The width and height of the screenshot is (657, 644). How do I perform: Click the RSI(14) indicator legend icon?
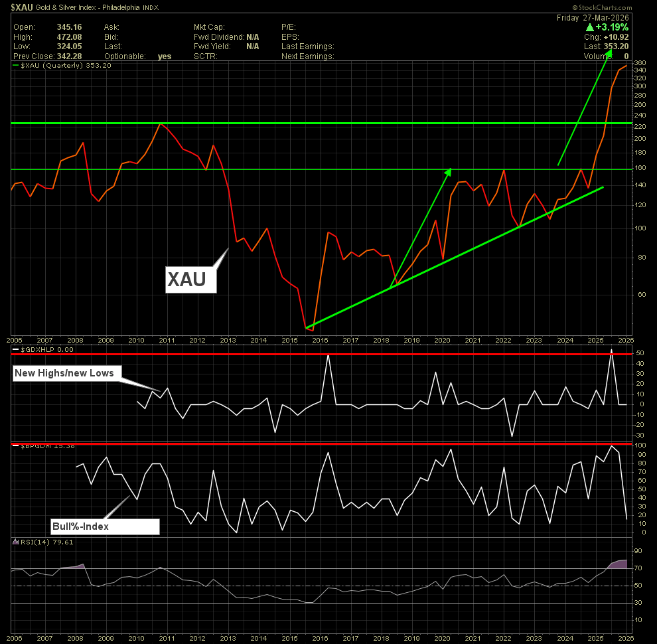[x=15, y=542]
